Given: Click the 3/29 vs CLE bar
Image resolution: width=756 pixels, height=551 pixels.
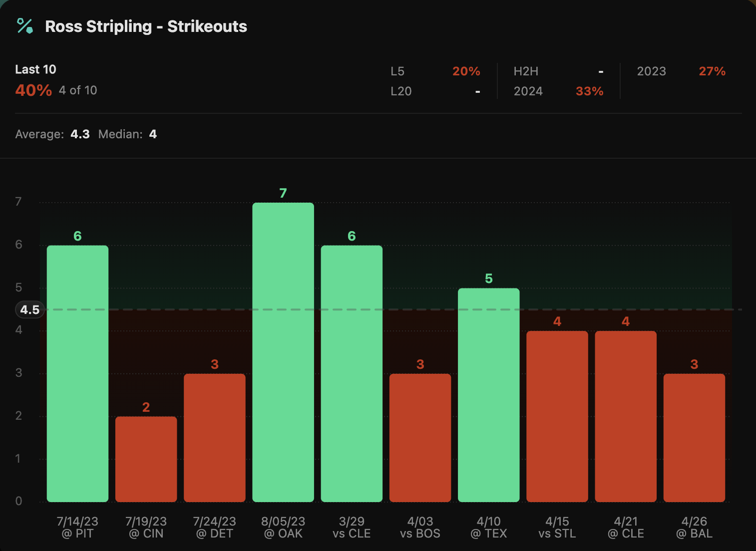Looking at the screenshot, I should pos(352,373).
